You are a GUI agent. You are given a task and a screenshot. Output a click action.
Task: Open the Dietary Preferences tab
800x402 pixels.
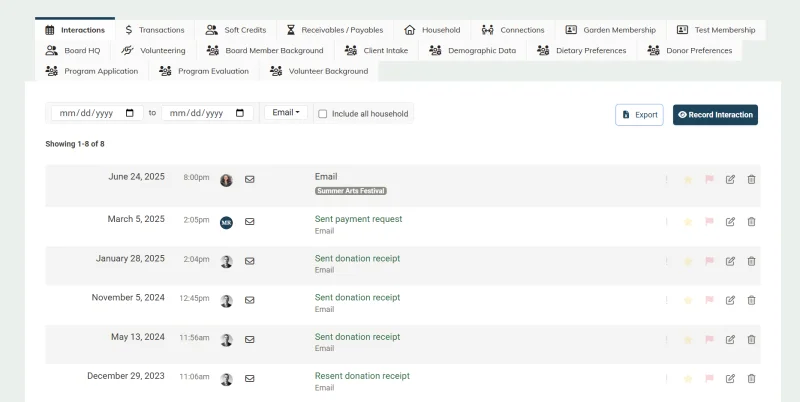coord(582,51)
